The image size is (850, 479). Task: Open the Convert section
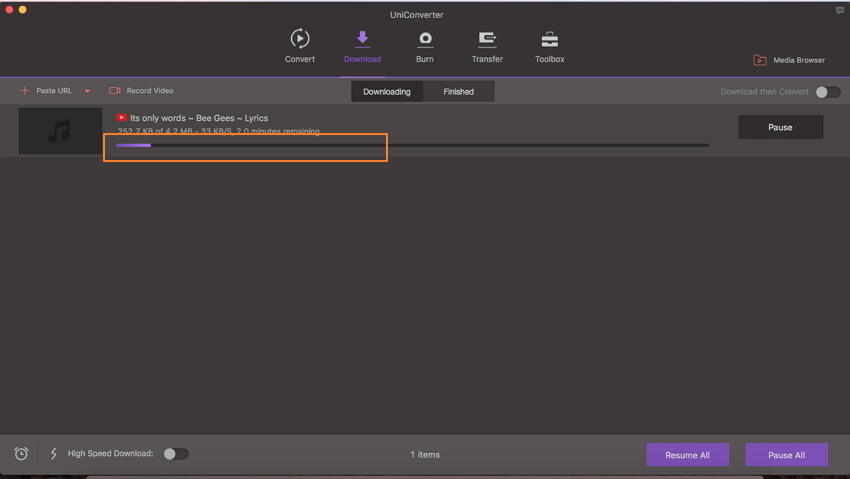(x=300, y=46)
